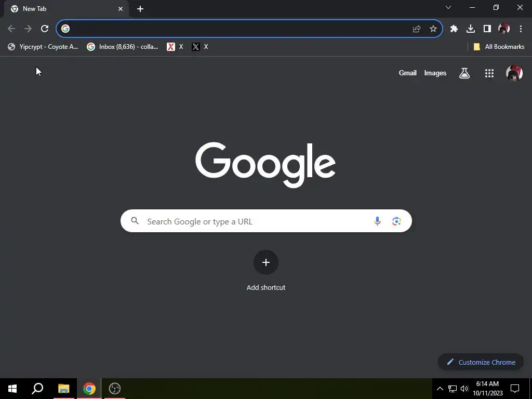Open the Google apps grid
Image resolution: width=532 pixels, height=399 pixels.
pyautogui.click(x=489, y=73)
